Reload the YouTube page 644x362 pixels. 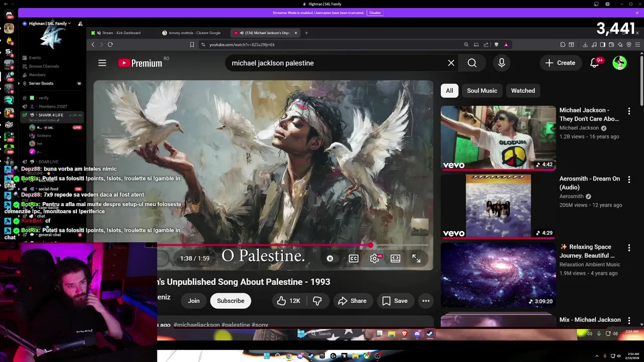coord(110,44)
